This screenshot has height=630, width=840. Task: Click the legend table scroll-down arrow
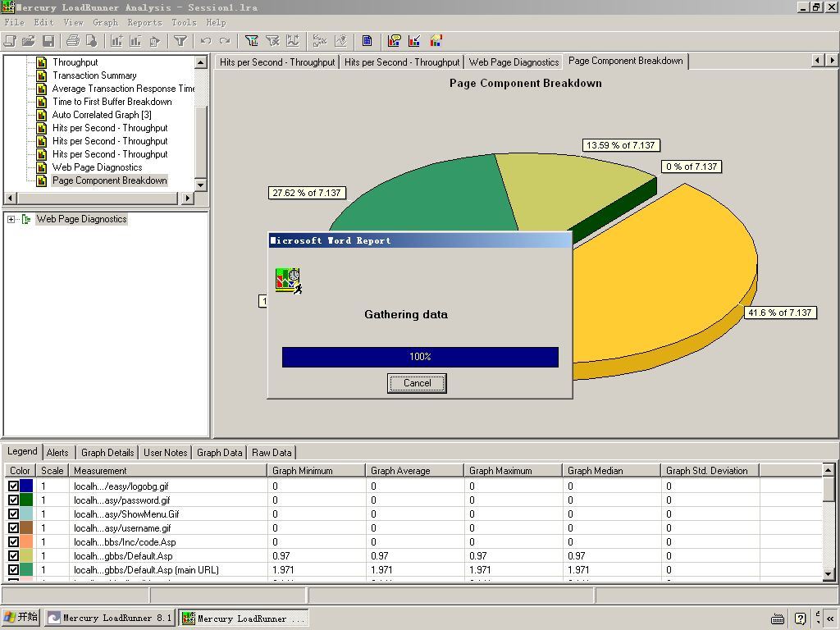(x=829, y=574)
